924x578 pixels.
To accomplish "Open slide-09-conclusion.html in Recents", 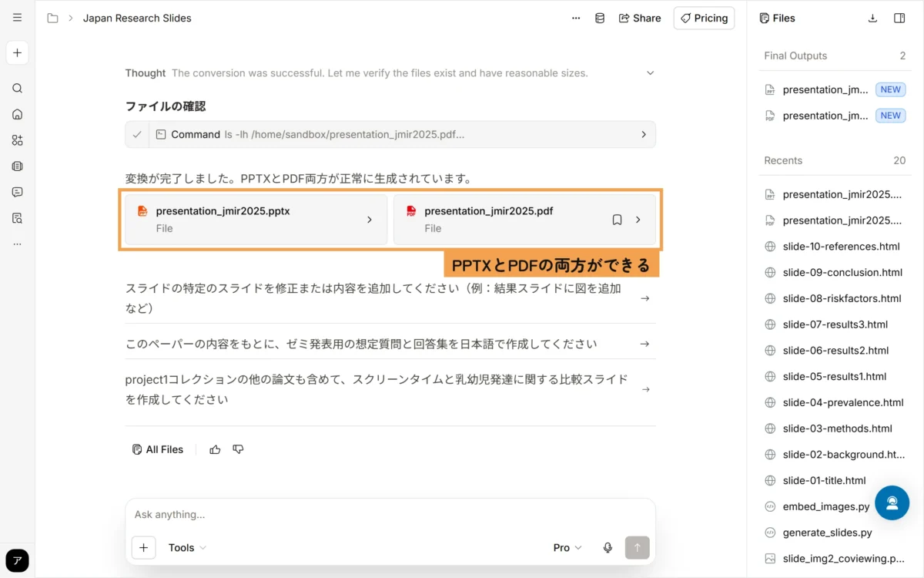I will [835, 273].
